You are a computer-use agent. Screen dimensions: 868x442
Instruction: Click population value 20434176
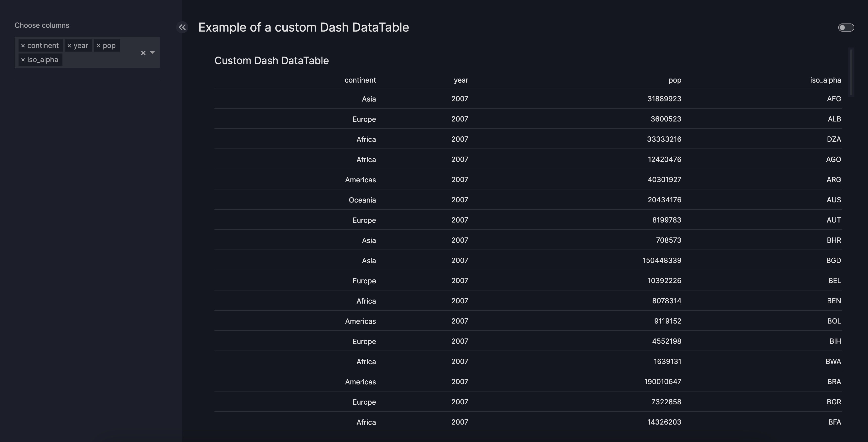664,200
